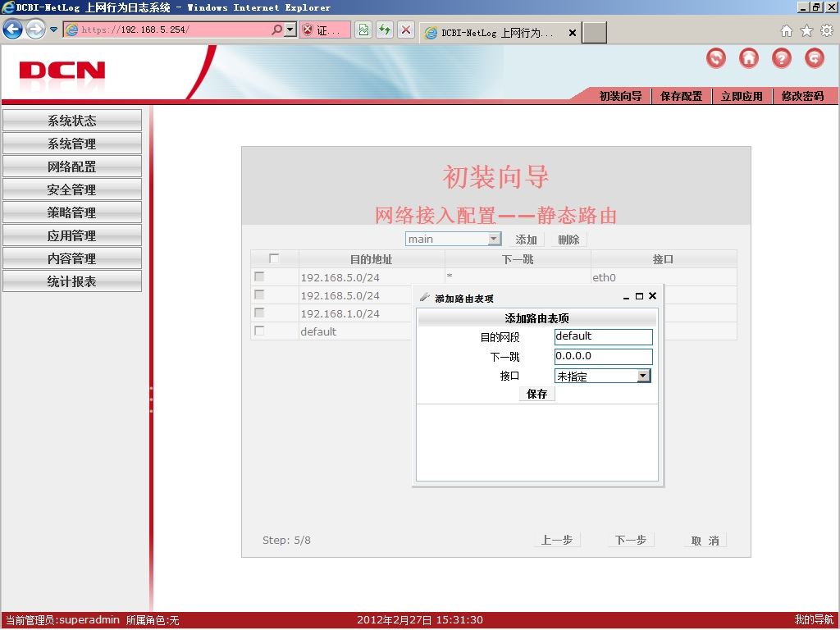The image size is (840, 630).
Task: Toggle select-all checkbox in table header
Action: (x=274, y=258)
